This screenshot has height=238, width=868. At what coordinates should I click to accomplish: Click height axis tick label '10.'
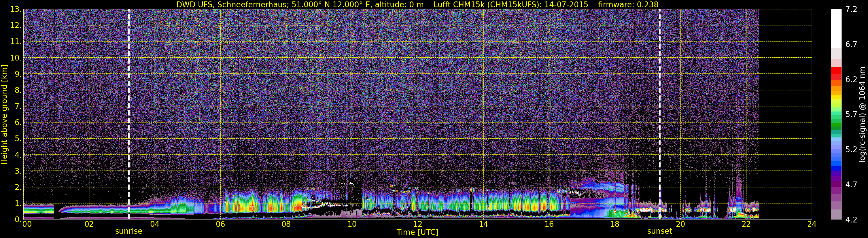[16, 58]
